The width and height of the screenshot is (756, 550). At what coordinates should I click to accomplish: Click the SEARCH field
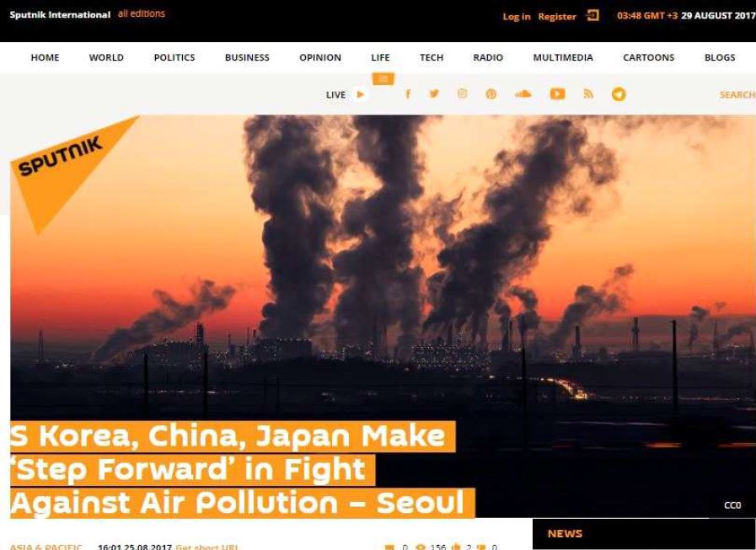click(x=737, y=95)
